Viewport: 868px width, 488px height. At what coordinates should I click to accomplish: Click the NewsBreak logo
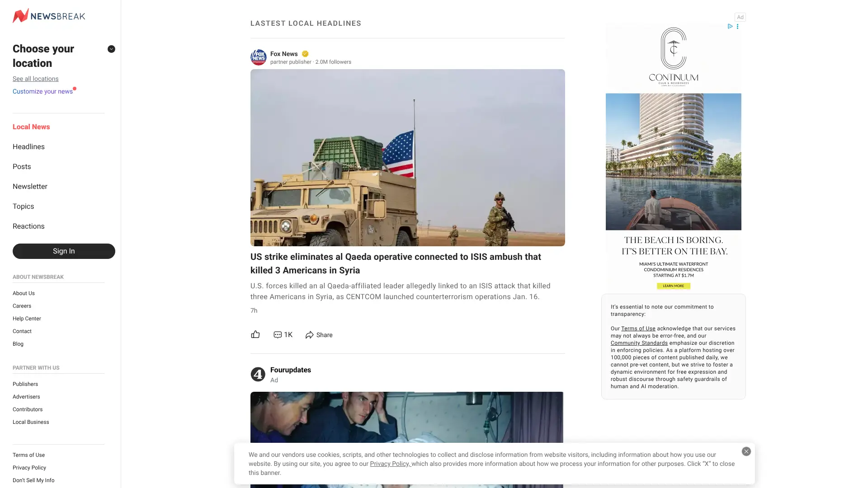(49, 16)
